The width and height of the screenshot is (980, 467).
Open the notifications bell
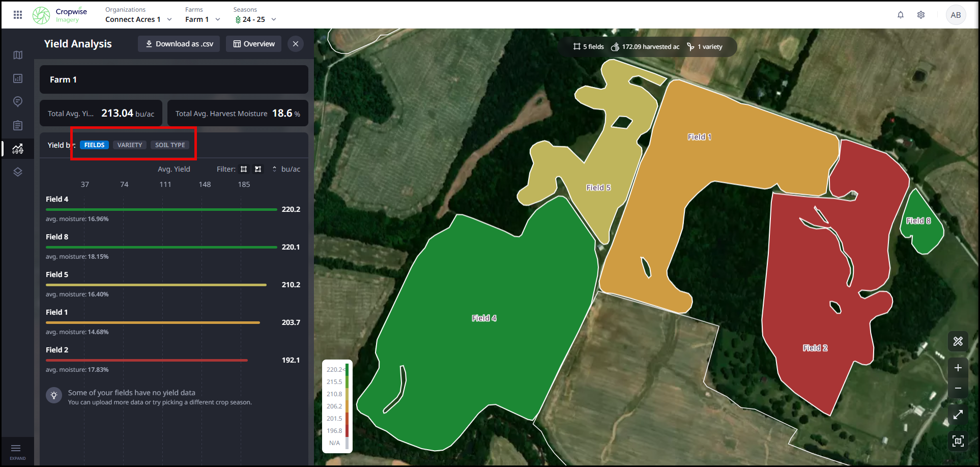coord(900,15)
